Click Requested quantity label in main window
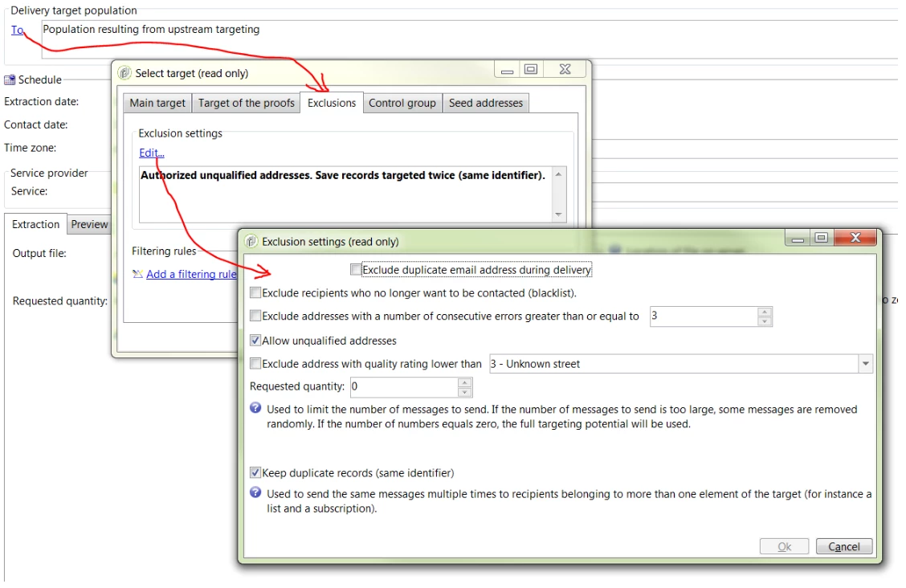906x588 pixels. pos(60,301)
